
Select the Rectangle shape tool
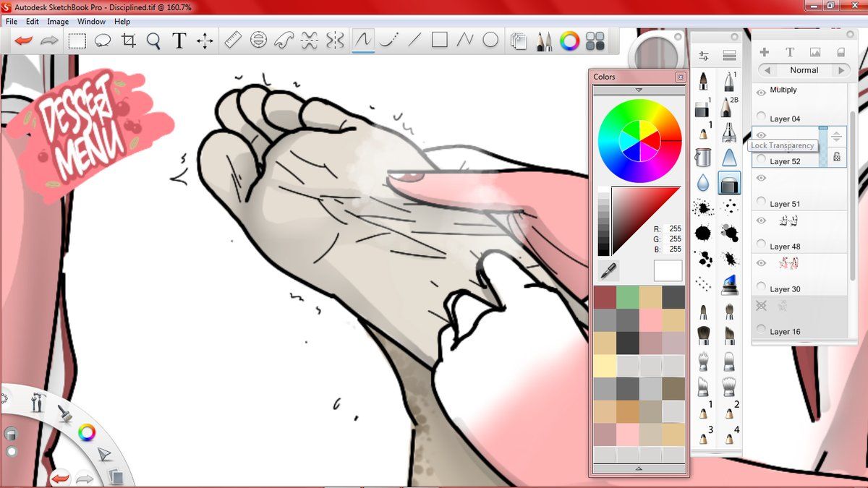(x=440, y=40)
